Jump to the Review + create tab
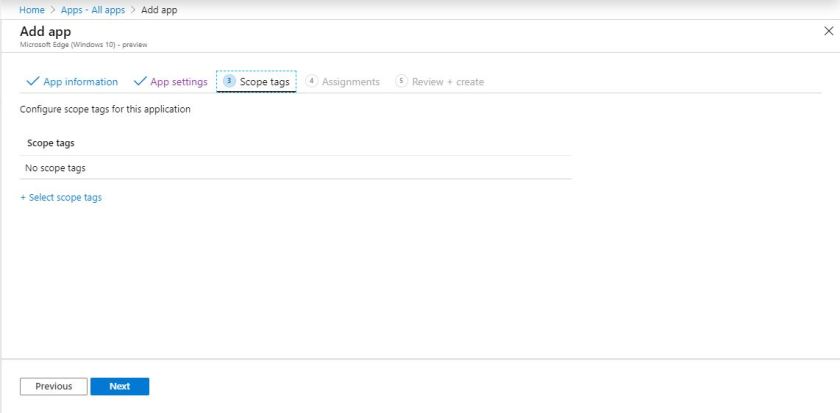Viewport: 840px width, 413px height. click(448, 82)
